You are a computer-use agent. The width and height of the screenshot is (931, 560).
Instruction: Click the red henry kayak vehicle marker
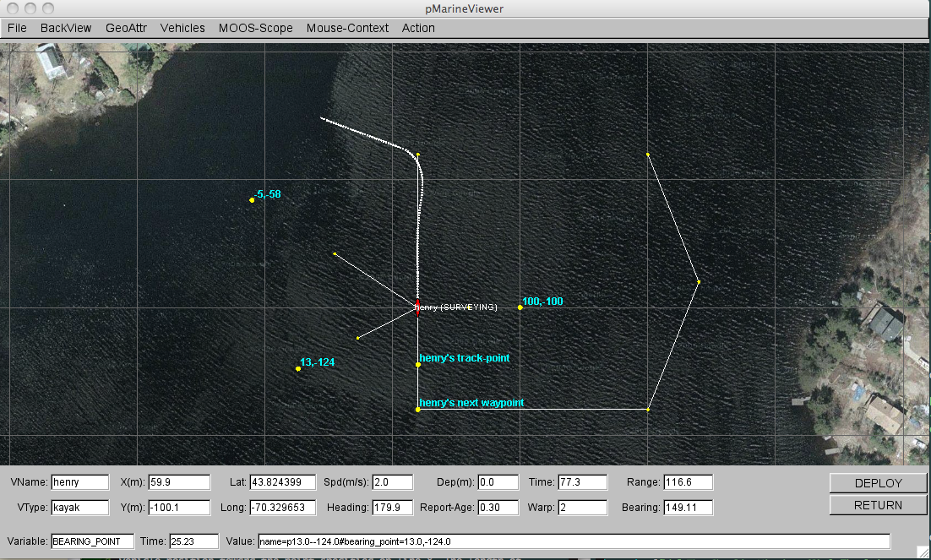point(417,306)
